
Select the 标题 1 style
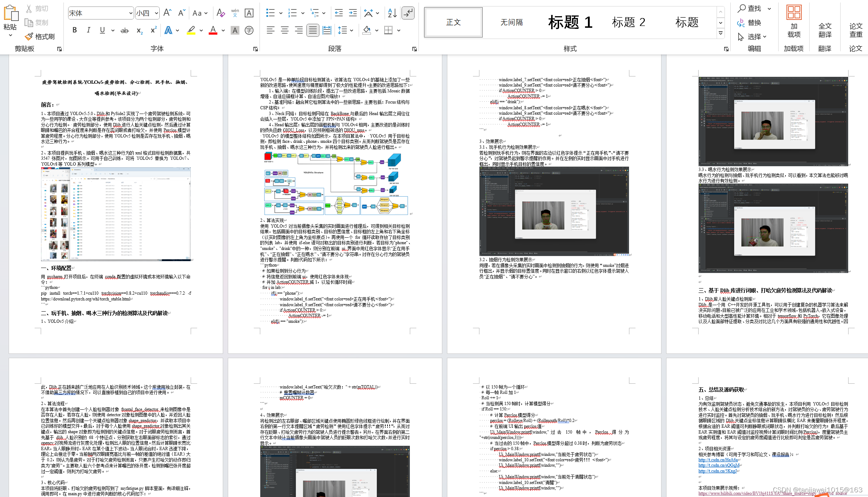click(x=570, y=22)
